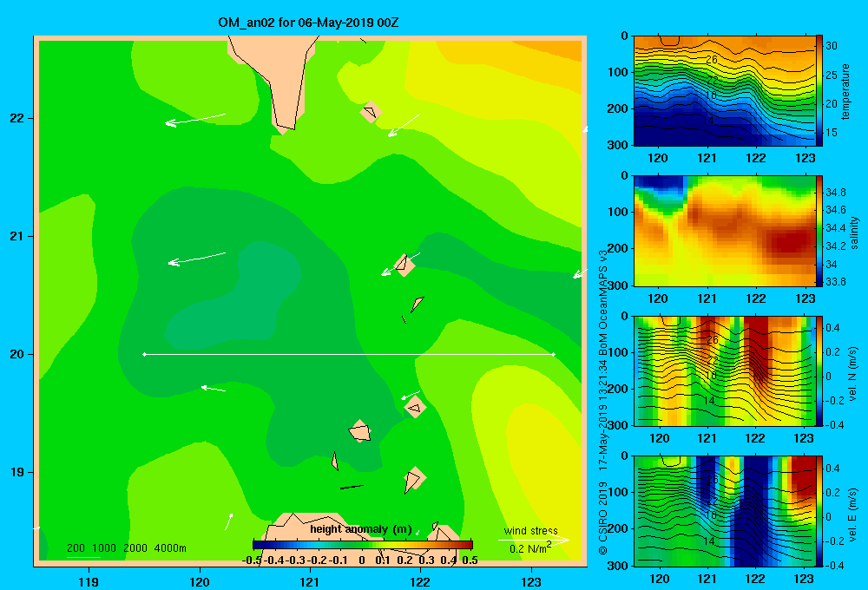Click latitude label 20 on main map

click(17, 354)
